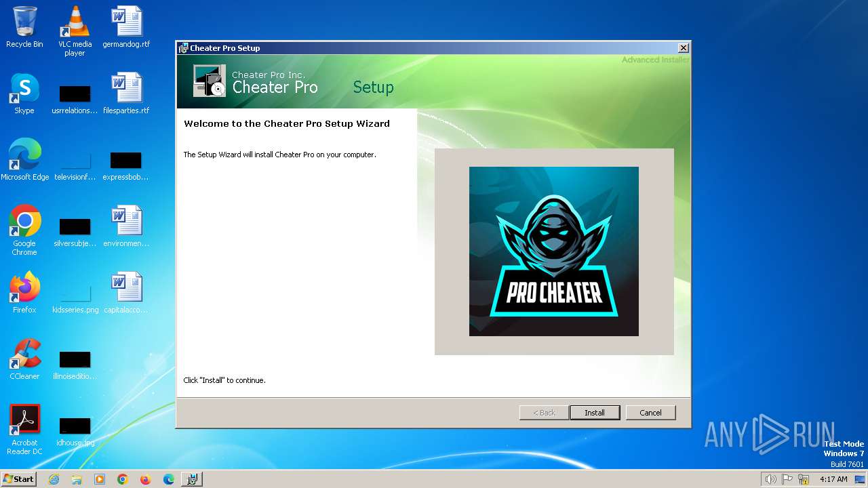This screenshot has width=868, height=488.
Task: Select the kidsseries.png file icon
Action: click(75, 298)
